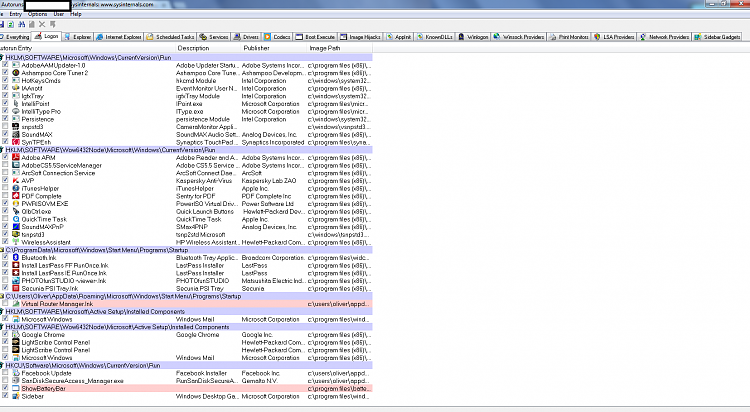This screenshot has height=412, width=750.
Task: Click the Jump to entry toolbar icon
Action: [53, 24]
